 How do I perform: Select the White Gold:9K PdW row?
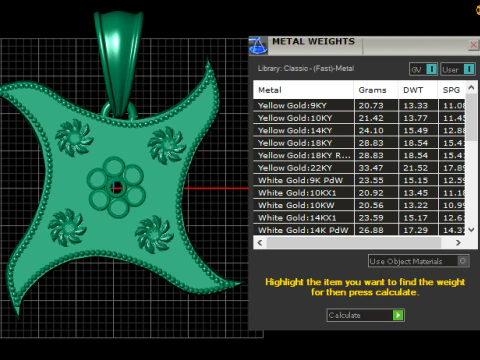tap(359, 180)
